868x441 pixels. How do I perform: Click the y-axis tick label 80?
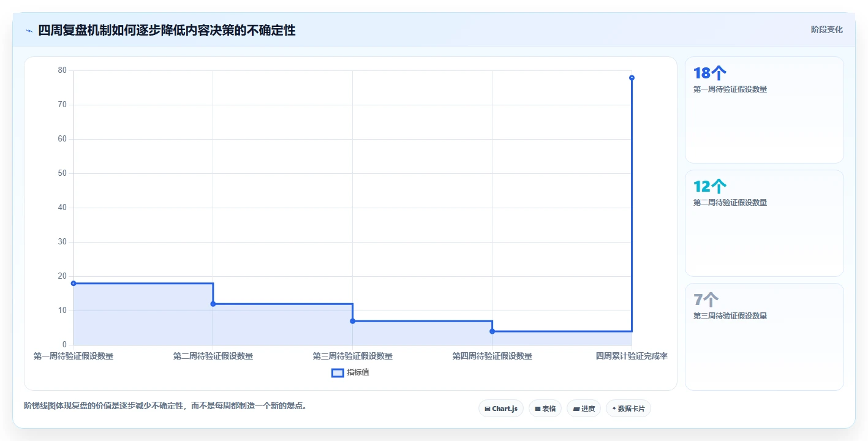click(x=62, y=70)
